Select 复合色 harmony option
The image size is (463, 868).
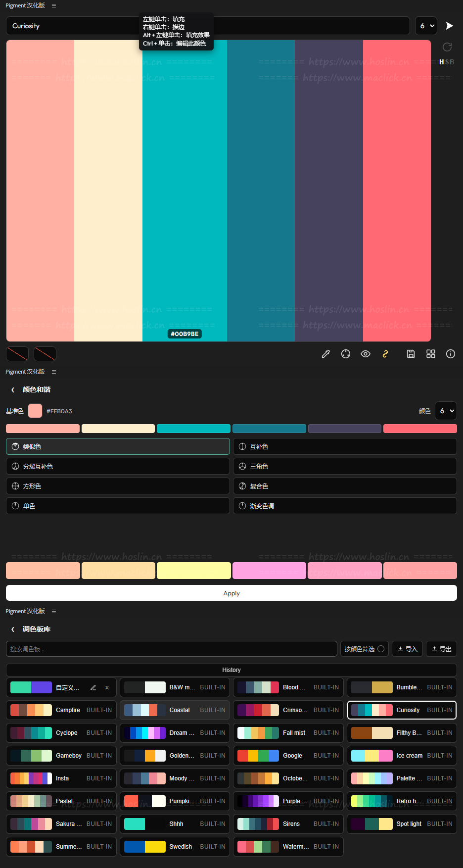click(345, 486)
